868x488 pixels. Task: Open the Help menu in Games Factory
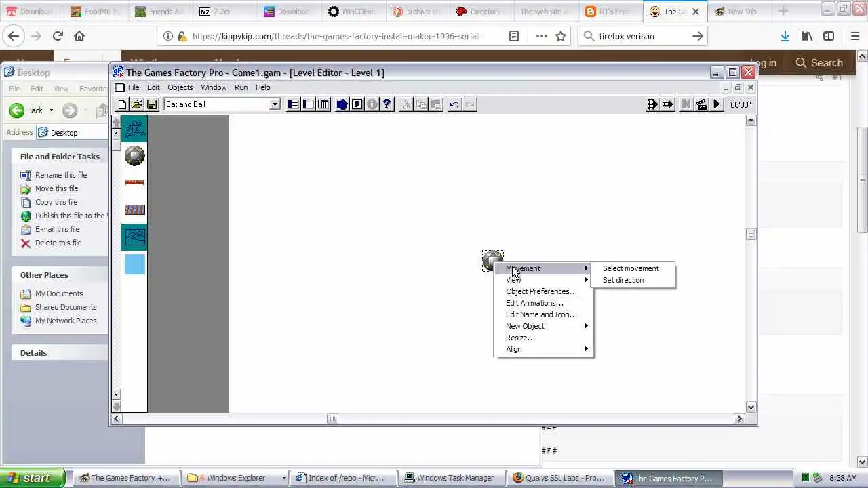click(x=262, y=87)
